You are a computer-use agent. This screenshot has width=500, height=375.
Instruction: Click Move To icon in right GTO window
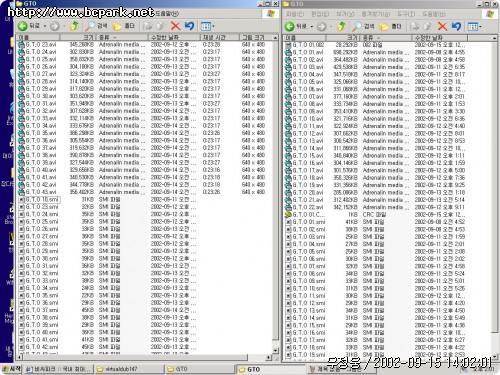coord(415,26)
